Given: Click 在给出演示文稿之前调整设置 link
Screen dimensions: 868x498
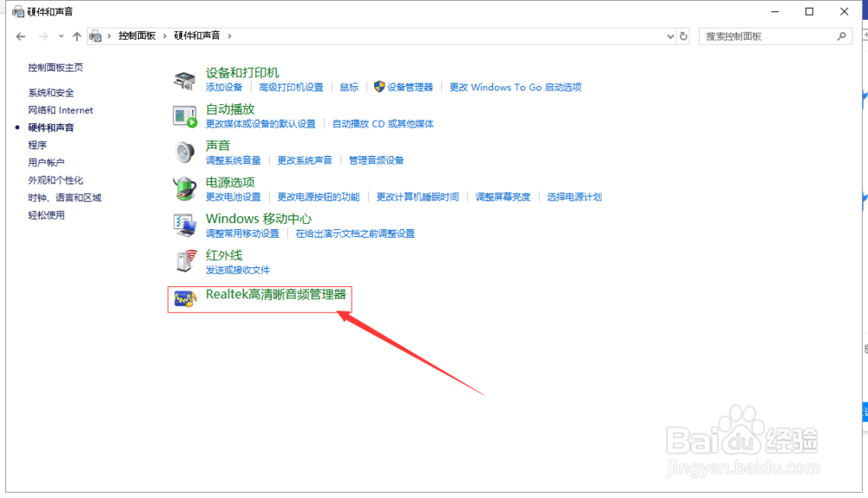Looking at the screenshot, I should 355,233.
